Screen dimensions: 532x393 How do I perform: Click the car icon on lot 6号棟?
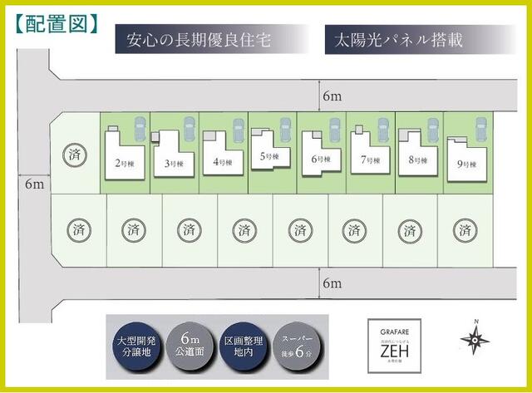point(334,130)
